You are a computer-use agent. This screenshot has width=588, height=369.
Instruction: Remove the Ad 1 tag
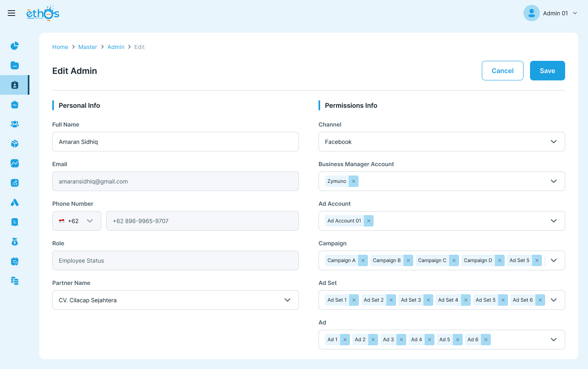tap(345, 340)
